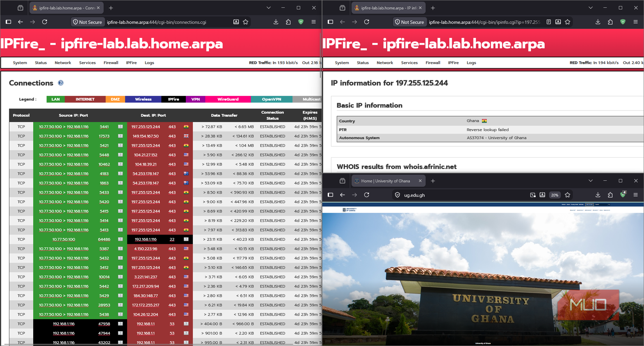Toggle sidebar in the connections.cgi window
Screen dimensions: 644x346
click(x=8, y=22)
